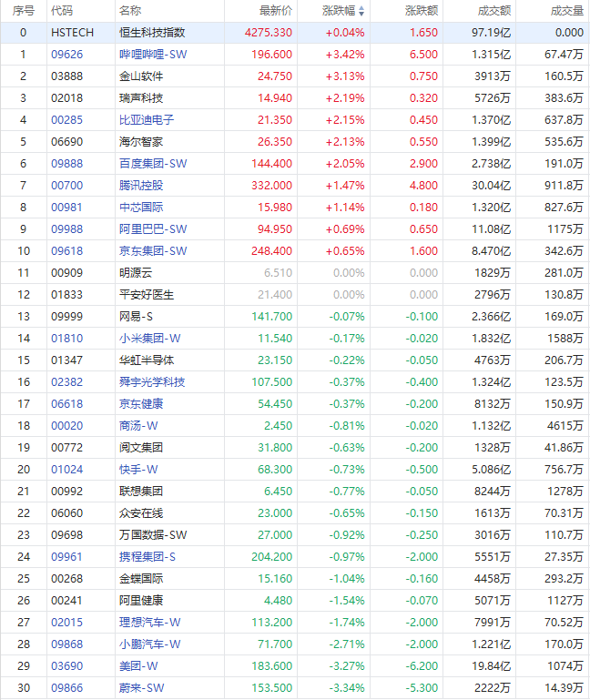The height and width of the screenshot is (700, 590).
Task: Open the 京东集团-SW stock link
Action: (153, 251)
